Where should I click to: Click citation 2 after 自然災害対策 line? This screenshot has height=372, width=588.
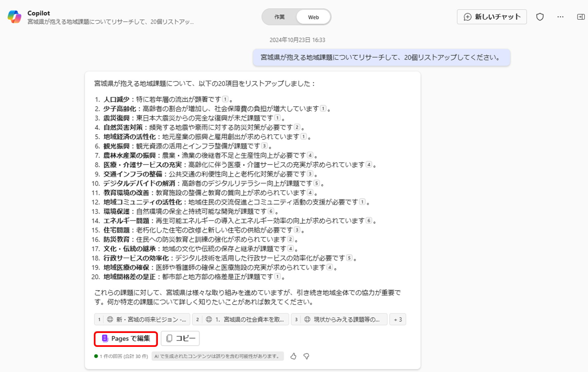click(297, 127)
